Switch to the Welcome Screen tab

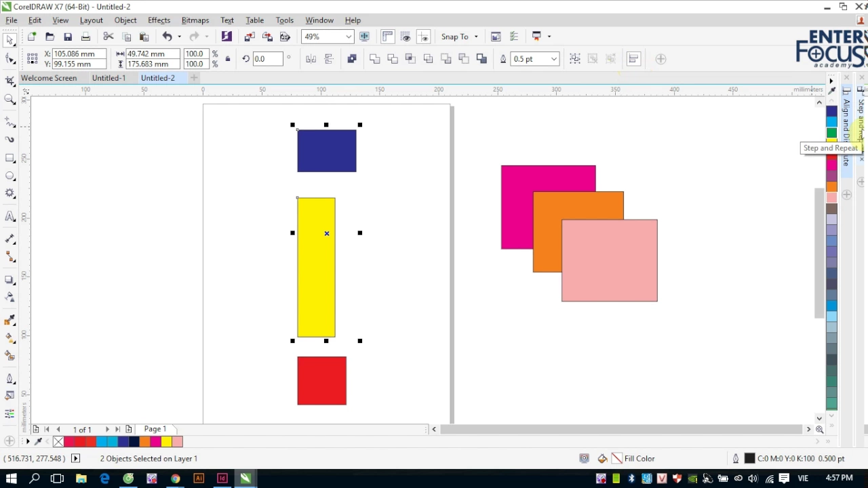coord(49,78)
